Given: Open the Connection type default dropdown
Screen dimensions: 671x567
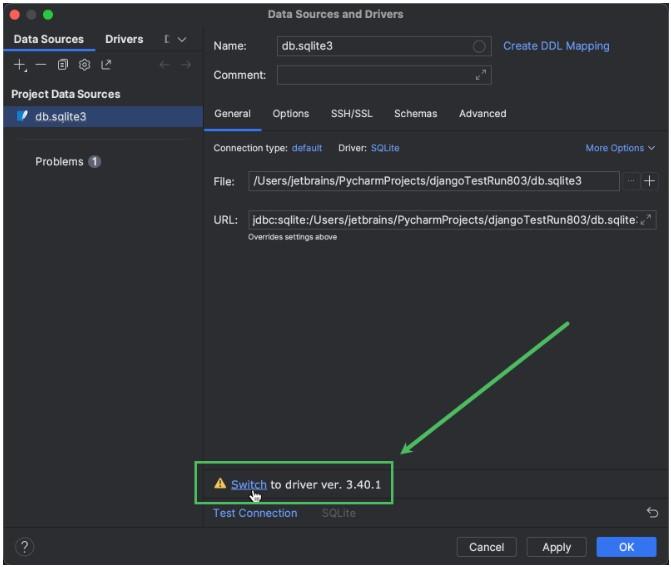Looking at the screenshot, I should point(307,148).
